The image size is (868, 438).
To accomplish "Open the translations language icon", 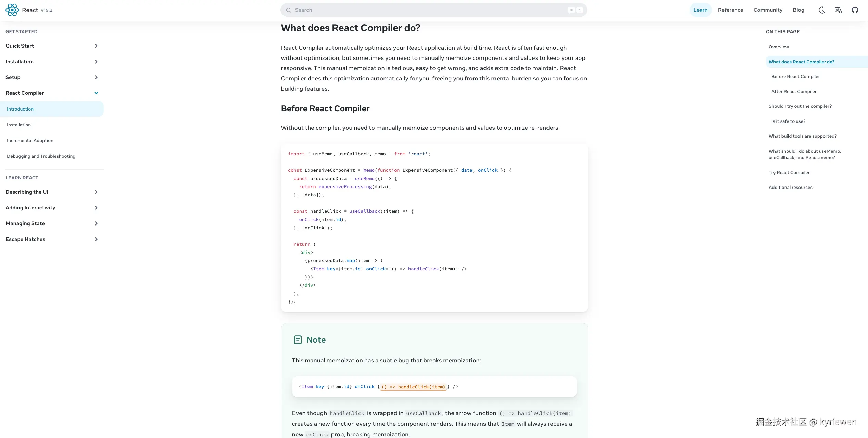I will click(x=838, y=10).
